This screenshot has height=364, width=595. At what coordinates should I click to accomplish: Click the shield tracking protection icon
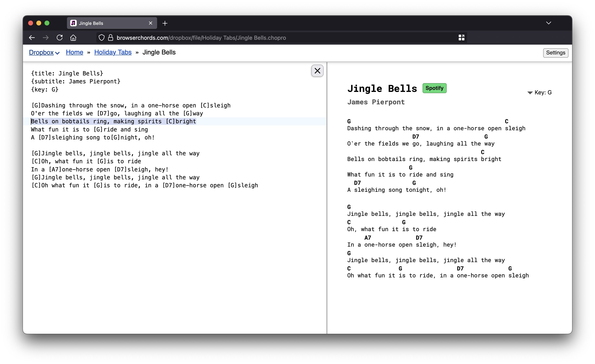click(x=101, y=37)
